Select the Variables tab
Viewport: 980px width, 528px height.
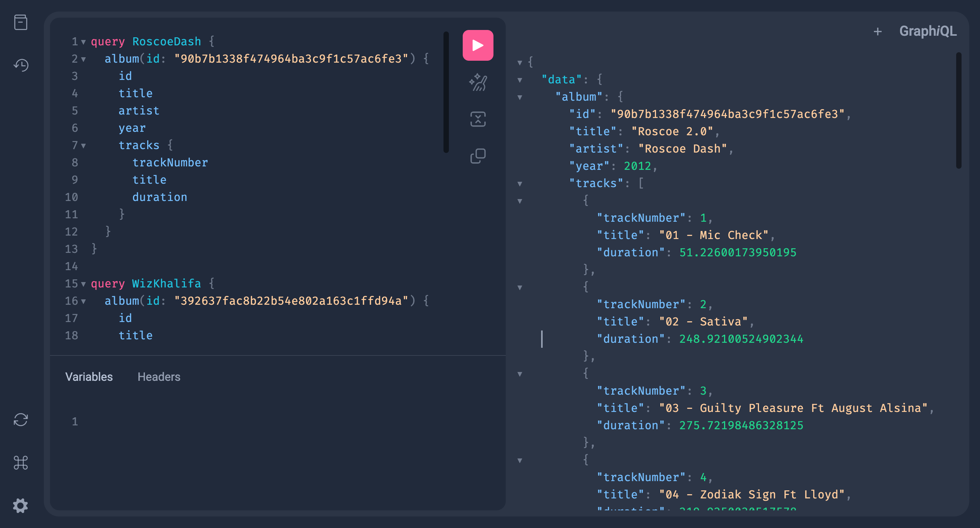tap(89, 377)
